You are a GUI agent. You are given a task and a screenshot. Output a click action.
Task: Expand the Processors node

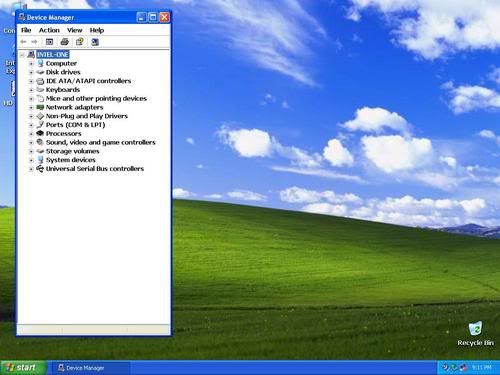tap(31, 134)
